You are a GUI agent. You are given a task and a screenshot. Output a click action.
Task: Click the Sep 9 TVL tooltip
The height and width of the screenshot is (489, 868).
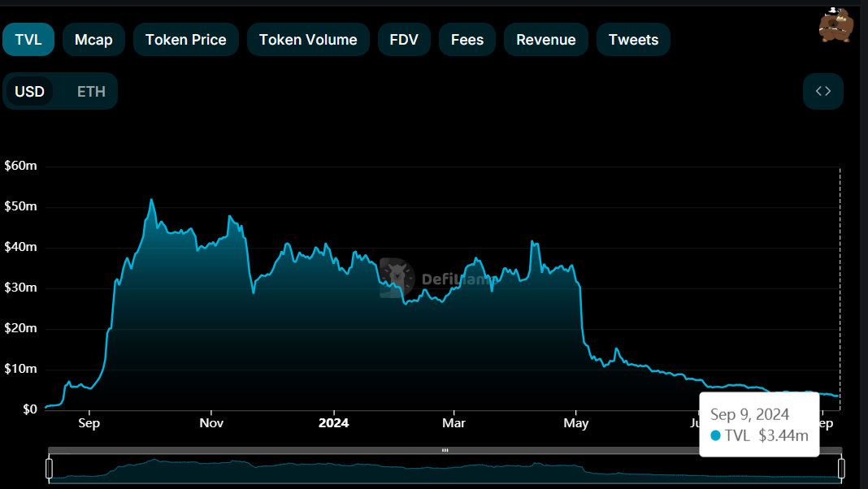[758, 424]
